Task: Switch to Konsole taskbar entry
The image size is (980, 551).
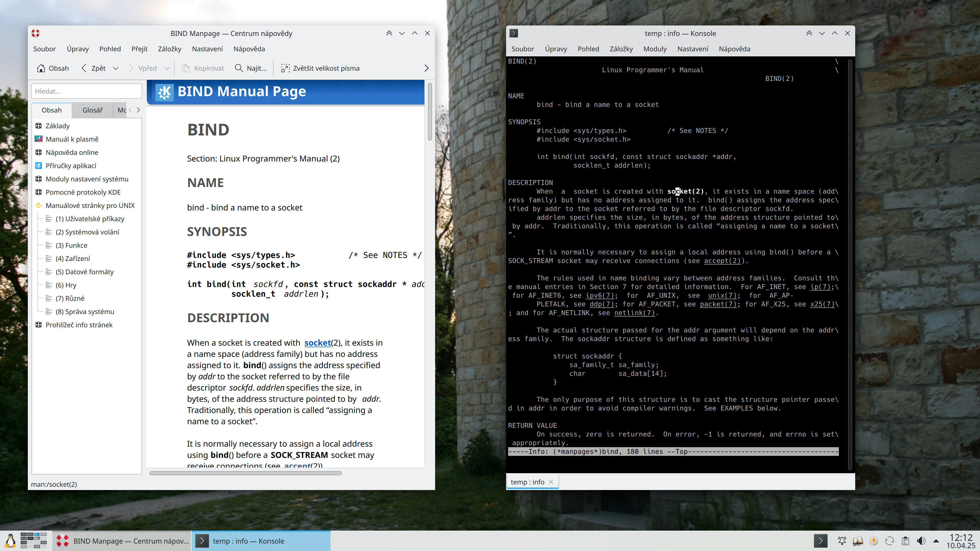Action: pyautogui.click(x=261, y=541)
